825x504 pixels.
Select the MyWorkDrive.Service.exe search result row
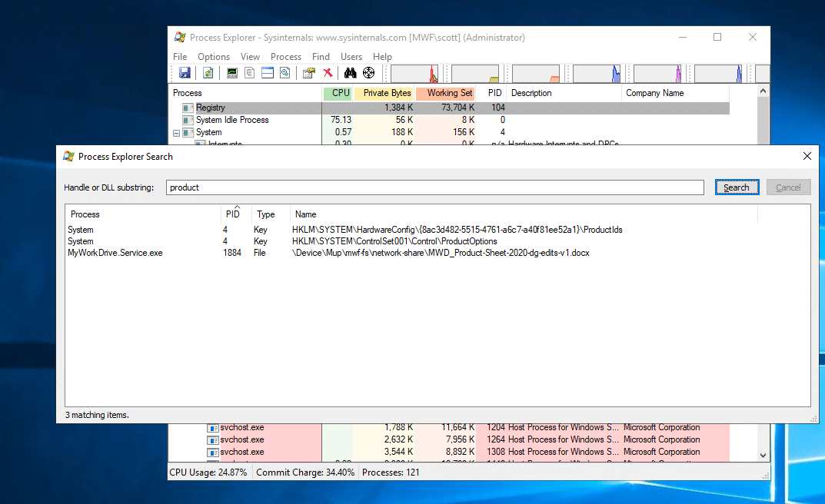point(115,253)
